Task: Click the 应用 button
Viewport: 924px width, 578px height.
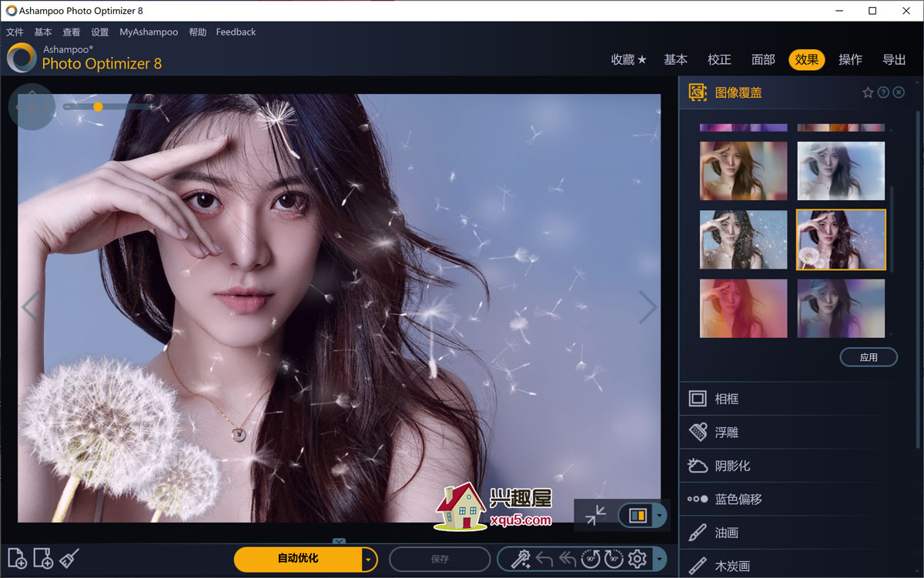Action: click(869, 357)
